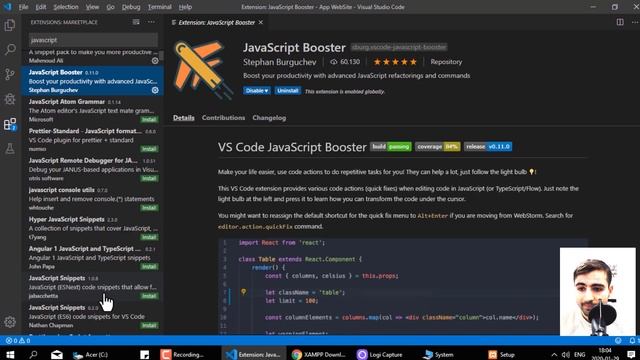Switch to the Changelog tab
This screenshot has height=360, width=640.
click(269, 118)
